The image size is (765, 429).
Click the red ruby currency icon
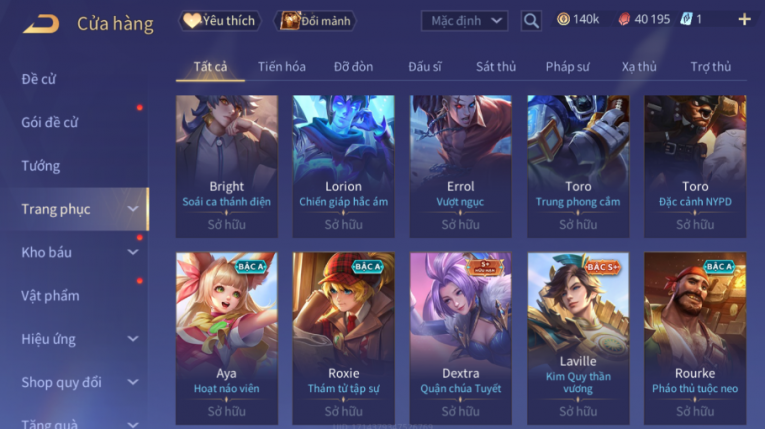624,20
